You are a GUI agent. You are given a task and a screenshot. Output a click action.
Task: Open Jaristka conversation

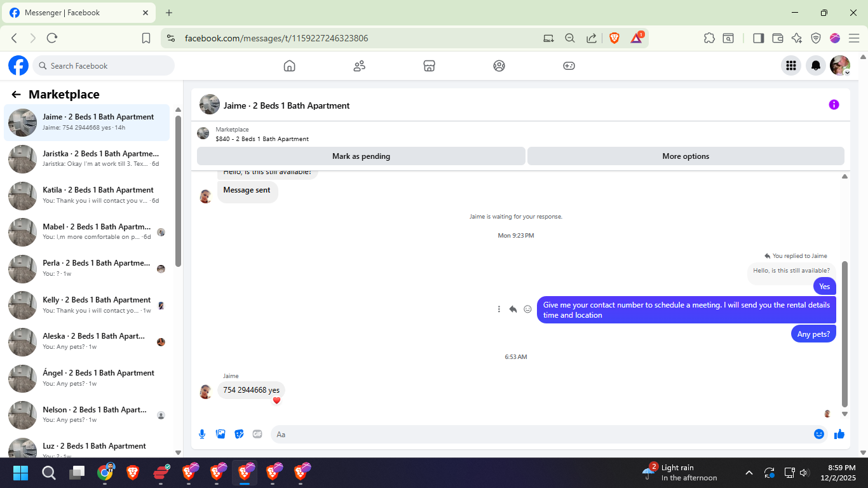tap(87, 159)
